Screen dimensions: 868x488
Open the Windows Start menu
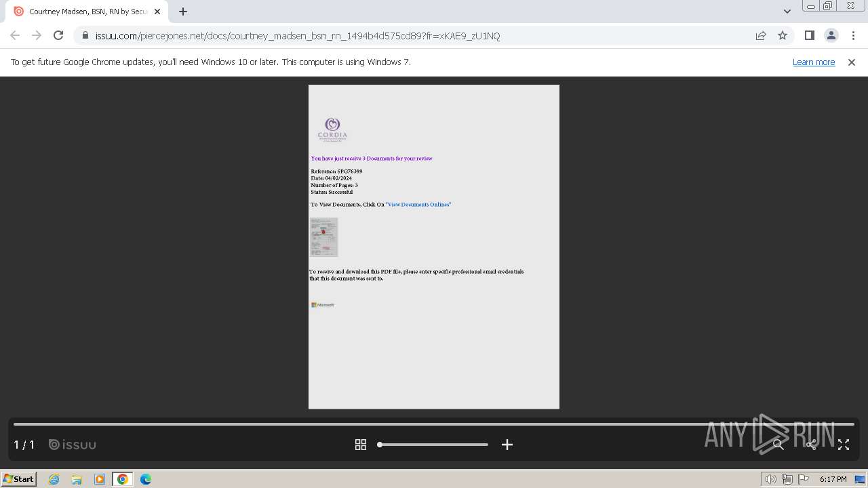coord(19,479)
